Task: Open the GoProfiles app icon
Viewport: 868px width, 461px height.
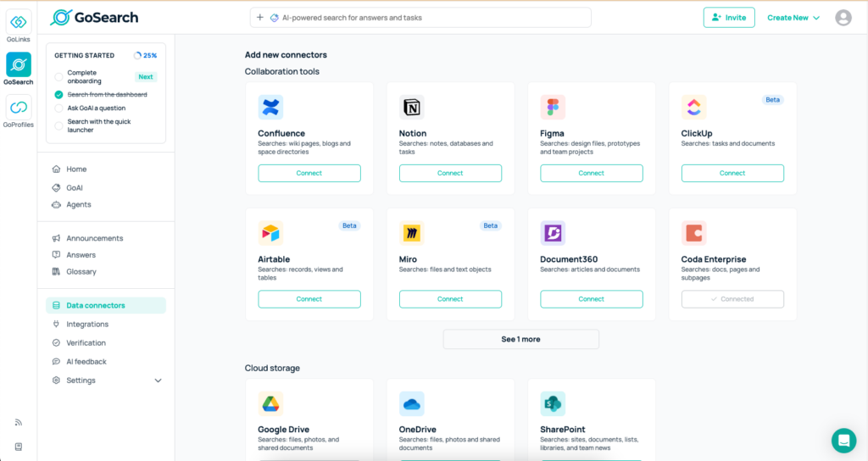Action: 19,108
